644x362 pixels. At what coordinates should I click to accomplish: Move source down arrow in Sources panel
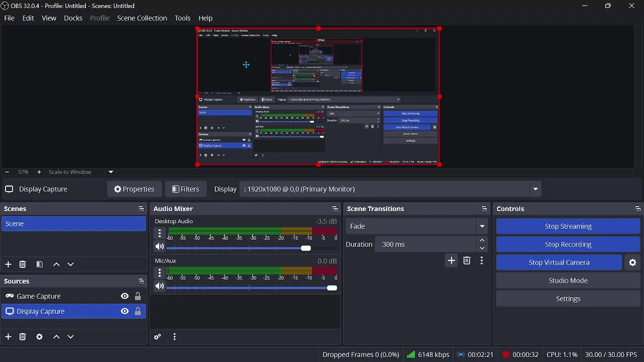point(71,337)
